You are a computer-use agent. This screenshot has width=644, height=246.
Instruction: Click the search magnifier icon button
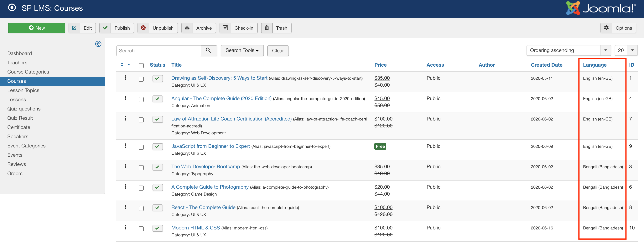pyautogui.click(x=208, y=50)
